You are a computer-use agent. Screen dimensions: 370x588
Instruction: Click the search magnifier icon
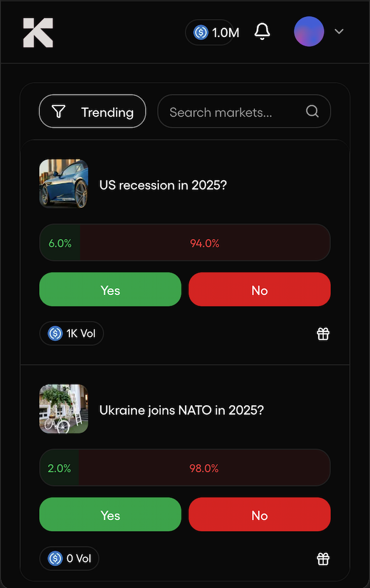[x=312, y=112]
